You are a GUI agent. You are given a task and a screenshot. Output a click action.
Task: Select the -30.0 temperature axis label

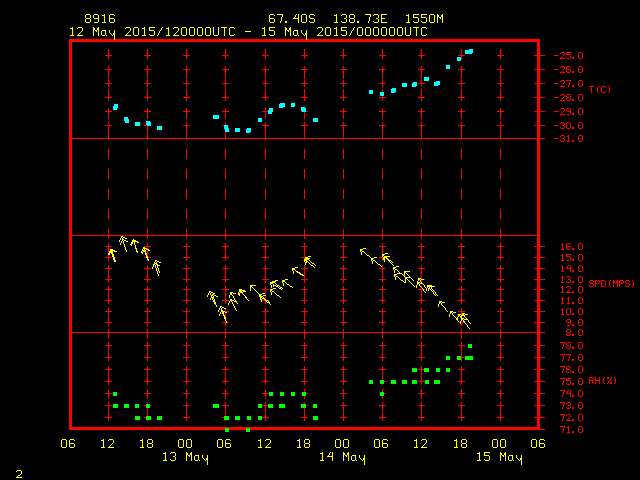[x=569, y=126]
